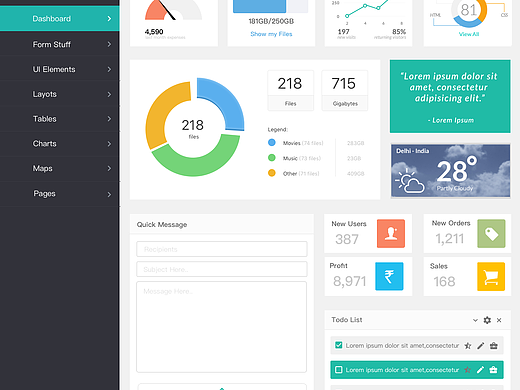Click the Delhi - India weather card
Screen dimensions: 520x390
450,171
